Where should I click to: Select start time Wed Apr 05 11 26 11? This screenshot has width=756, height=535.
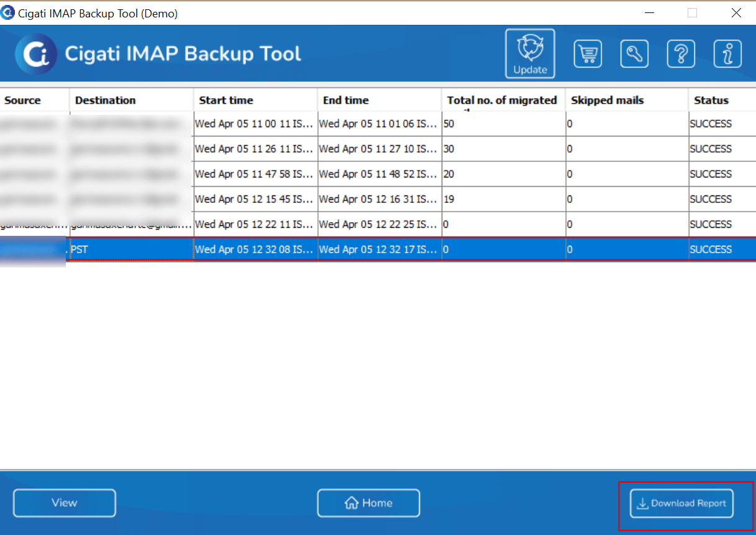click(256, 149)
